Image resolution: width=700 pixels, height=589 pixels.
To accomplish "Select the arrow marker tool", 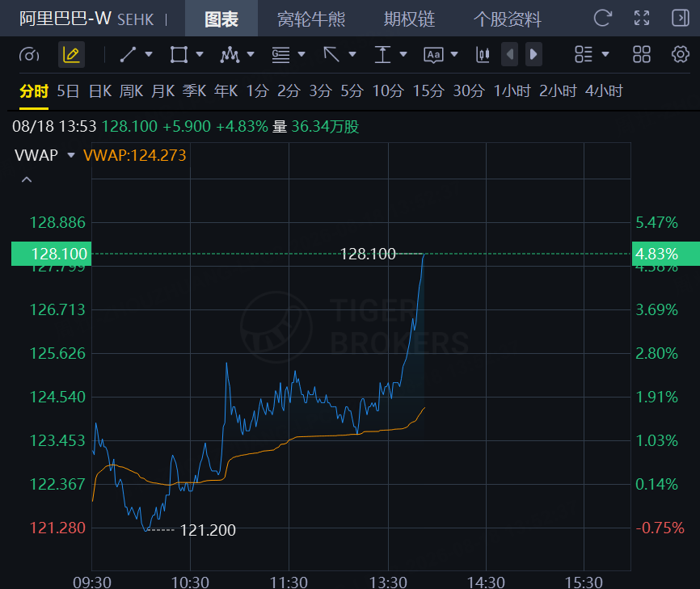I will click(331, 54).
